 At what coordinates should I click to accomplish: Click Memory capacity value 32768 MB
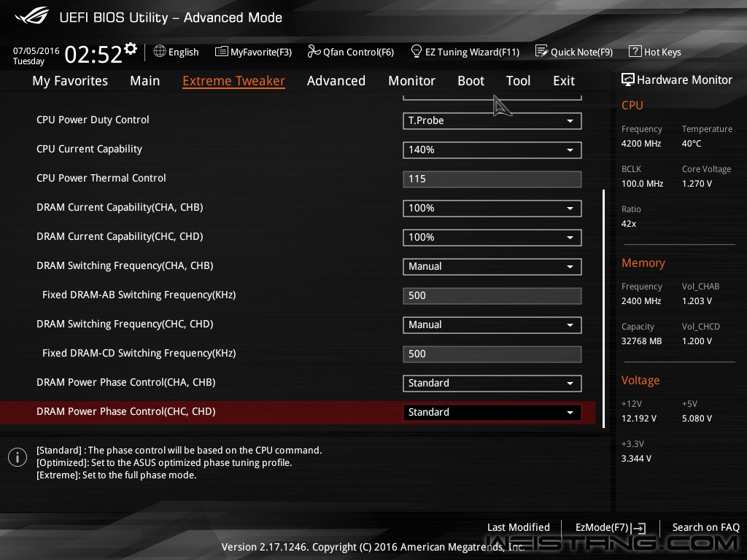point(641,341)
